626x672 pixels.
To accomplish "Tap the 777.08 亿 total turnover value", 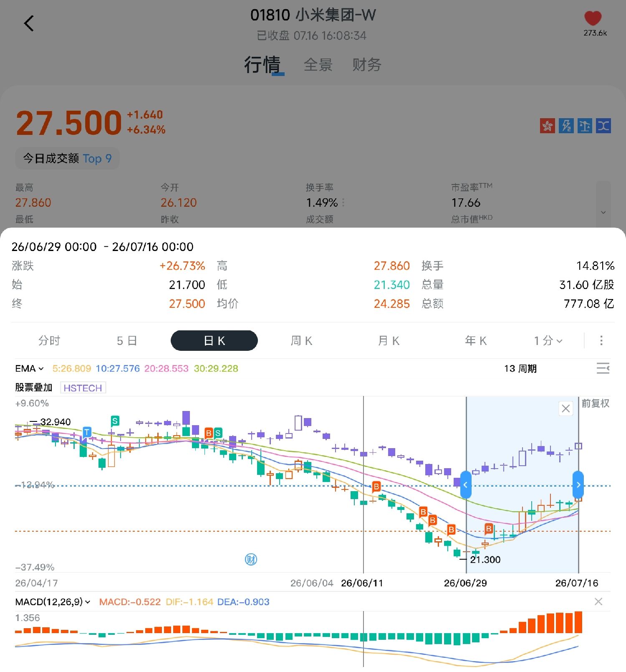I will [589, 304].
